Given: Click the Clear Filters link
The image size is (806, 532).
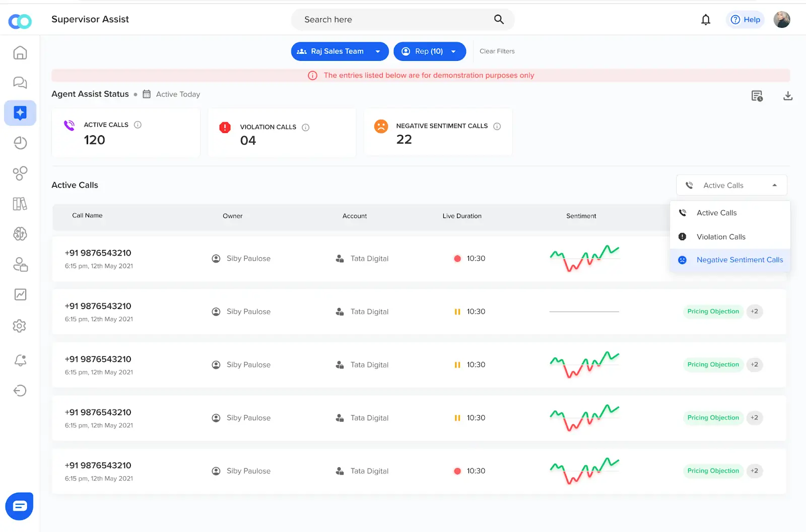Looking at the screenshot, I should 497,51.
